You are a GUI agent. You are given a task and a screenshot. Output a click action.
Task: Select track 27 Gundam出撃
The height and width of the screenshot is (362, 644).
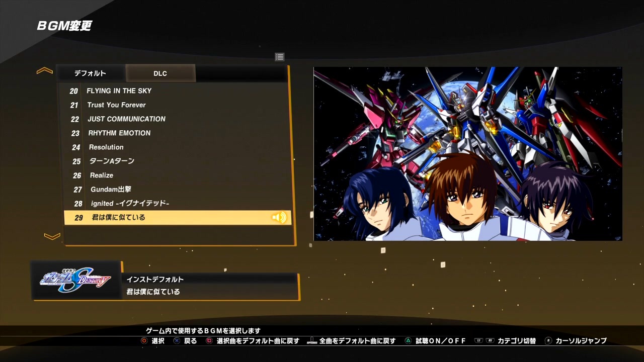pos(177,190)
